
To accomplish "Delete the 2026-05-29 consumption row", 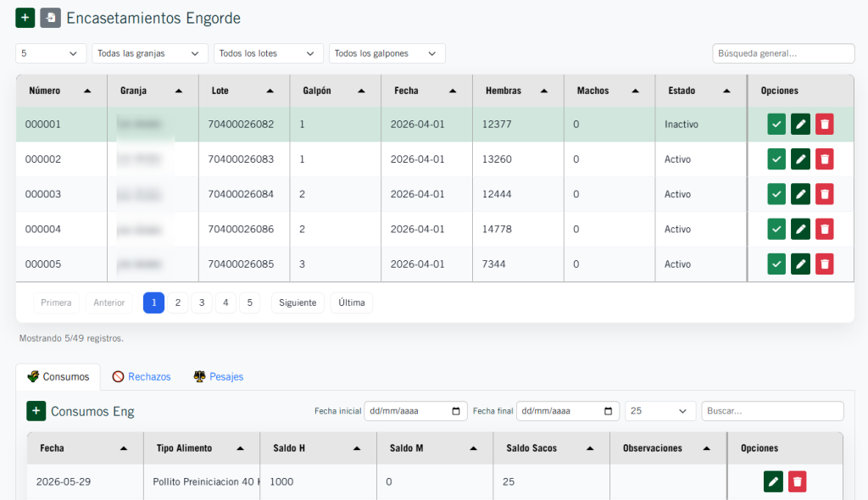I will (797, 481).
